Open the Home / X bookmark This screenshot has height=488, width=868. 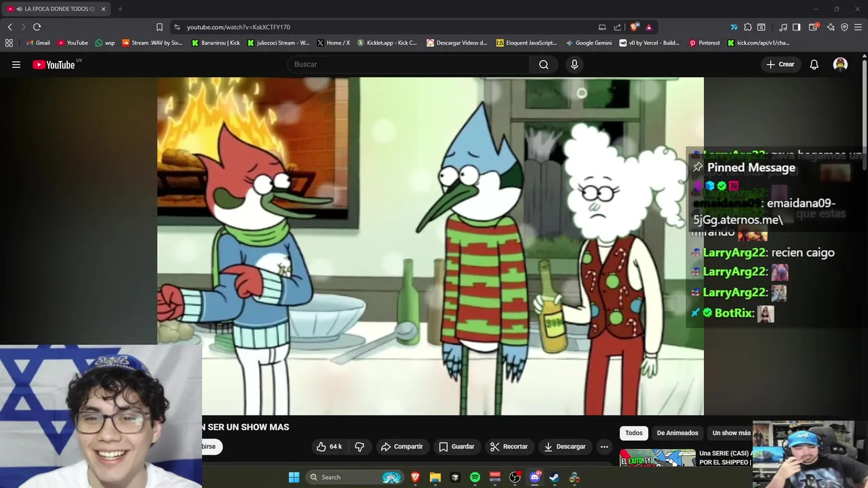(x=334, y=43)
